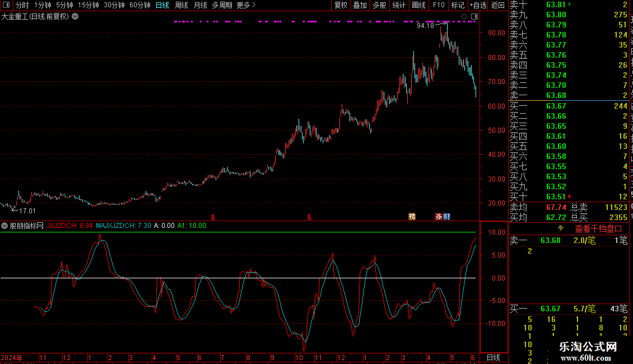The height and width of the screenshot is (364, 633).
Task: Click the 日线 label at bottom-right
Action: click(x=494, y=357)
